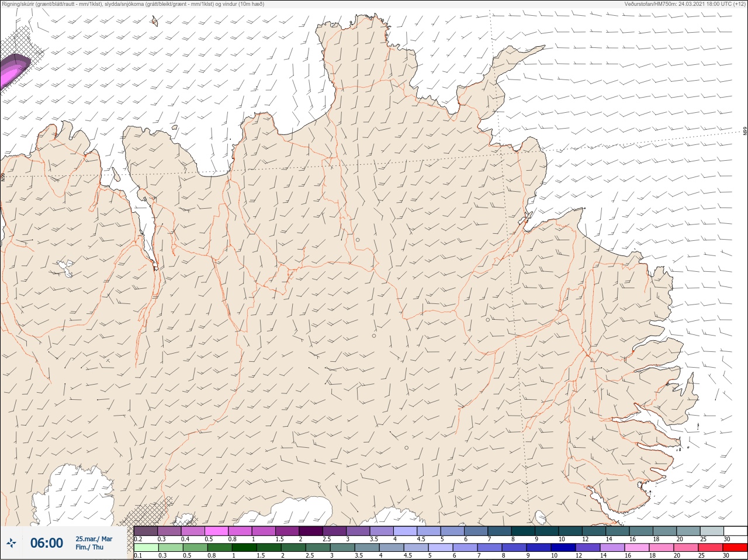748x560 pixels.
Task: Select the white 30 swatch in snow scale
Action: (x=736, y=531)
